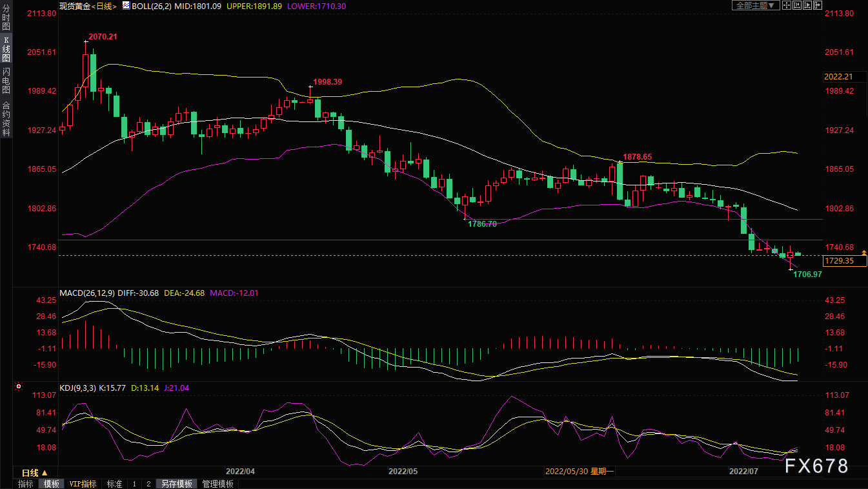The width and height of the screenshot is (868, 489).
Task: Click the BOLL indicator chart icon
Action: coord(125,6)
